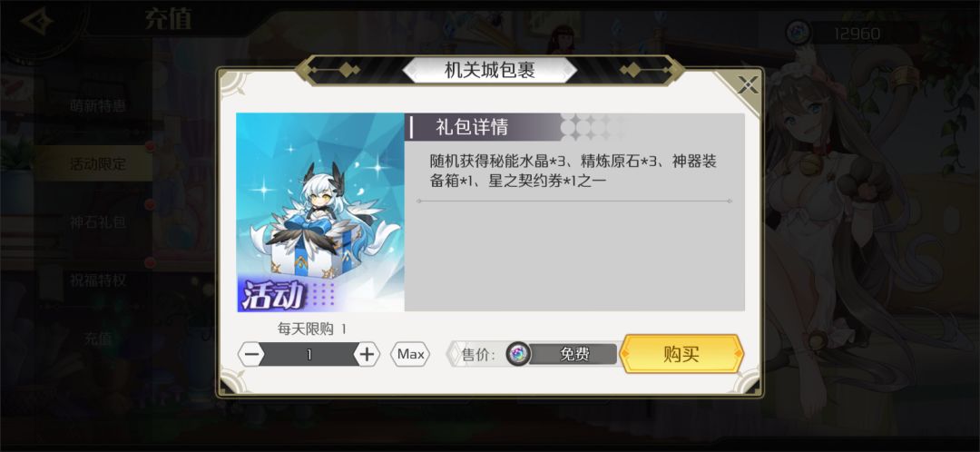Click the 免费 price label
The image size is (980, 452).
pyautogui.click(x=573, y=355)
